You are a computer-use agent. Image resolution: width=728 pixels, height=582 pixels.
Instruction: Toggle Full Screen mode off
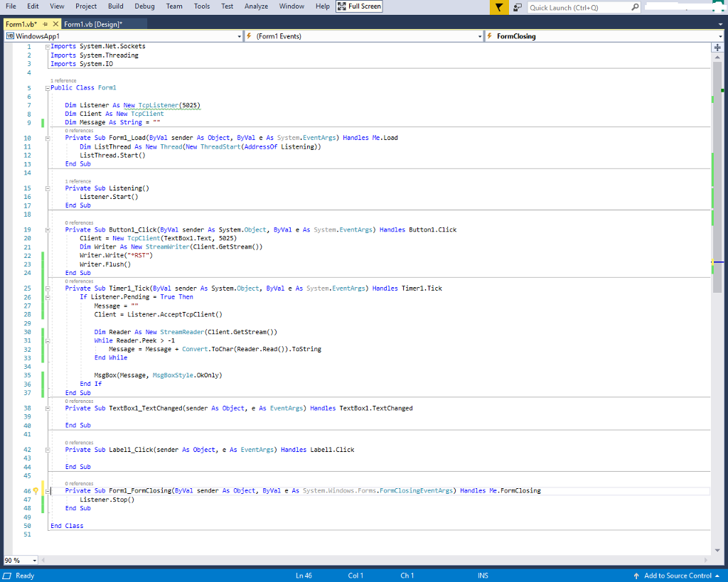pos(359,6)
